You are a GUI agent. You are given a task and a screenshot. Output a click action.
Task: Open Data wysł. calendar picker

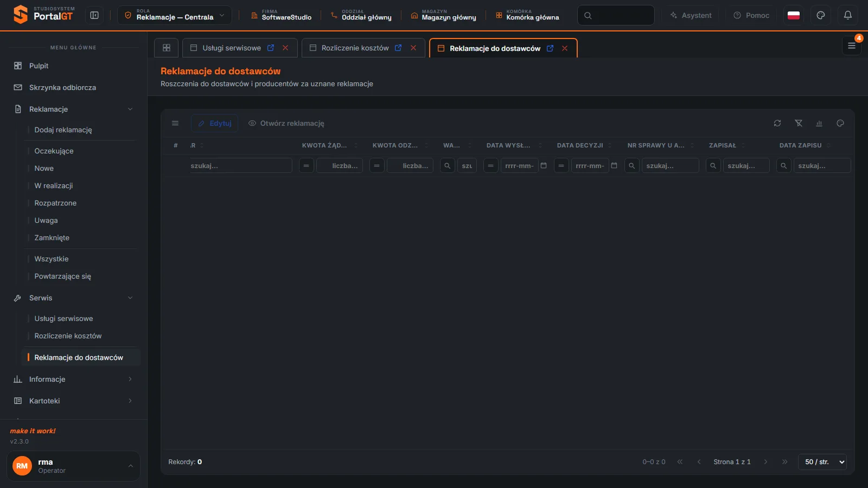544,165
